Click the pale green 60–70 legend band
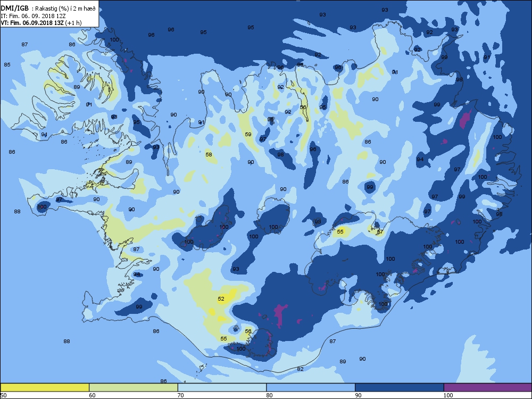532x399 pixels. [134, 387]
